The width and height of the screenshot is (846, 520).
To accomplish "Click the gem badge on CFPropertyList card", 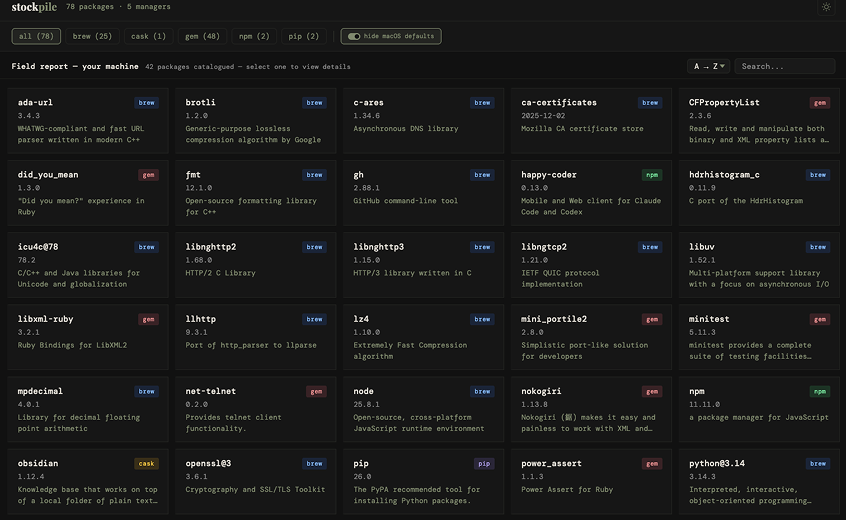I will 819,103.
